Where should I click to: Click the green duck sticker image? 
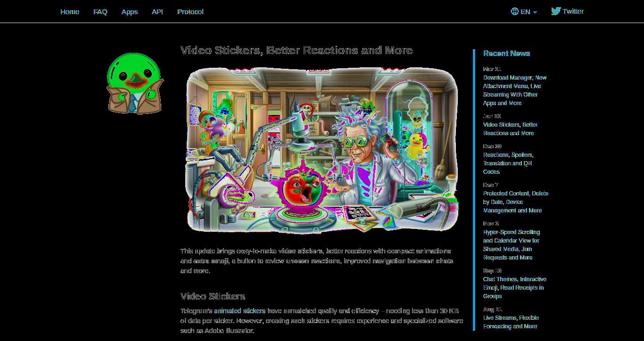(135, 83)
